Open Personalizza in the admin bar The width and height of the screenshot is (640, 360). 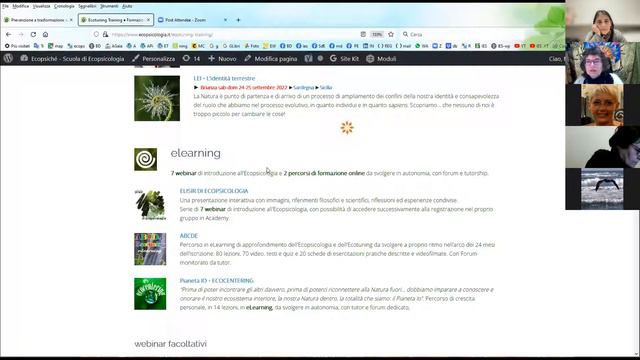point(154,58)
